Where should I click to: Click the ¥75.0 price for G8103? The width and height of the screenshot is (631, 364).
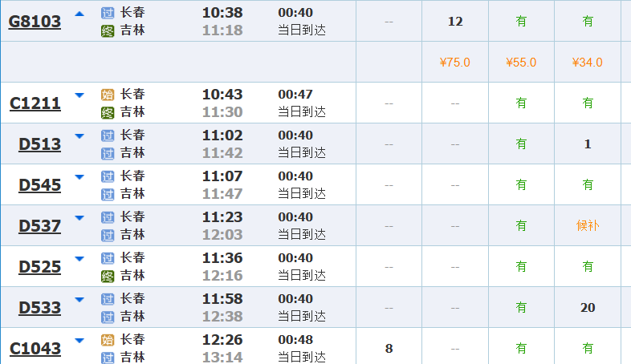point(454,63)
